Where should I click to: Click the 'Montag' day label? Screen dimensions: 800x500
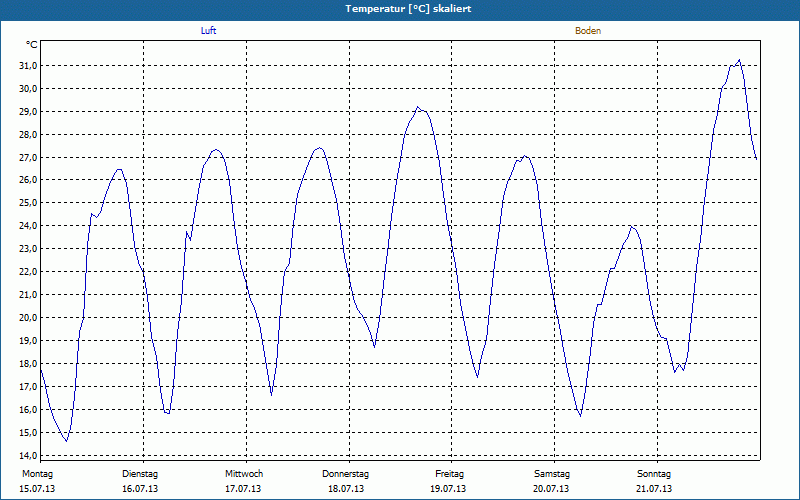coord(37,474)
